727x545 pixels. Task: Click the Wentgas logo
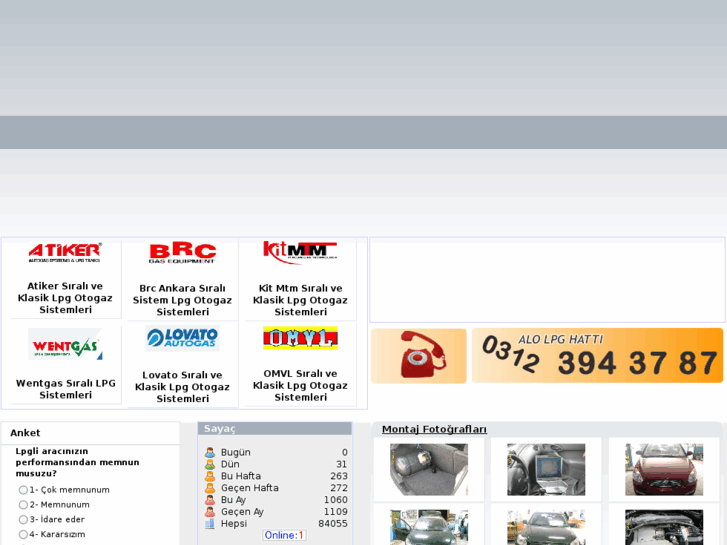[x=65, y=344]
